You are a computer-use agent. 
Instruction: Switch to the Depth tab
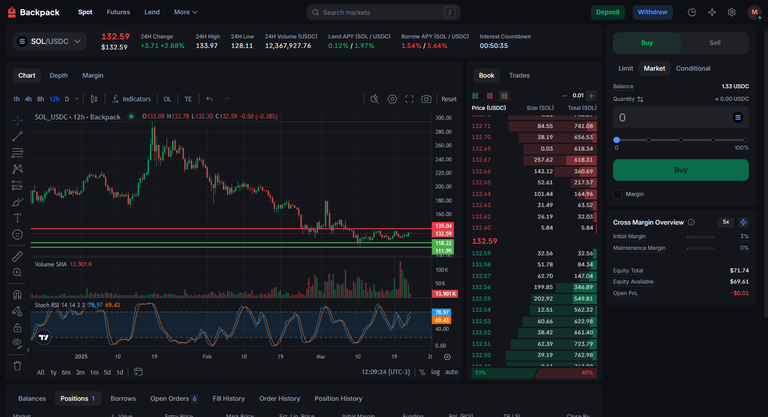click(x=59, y=75)
